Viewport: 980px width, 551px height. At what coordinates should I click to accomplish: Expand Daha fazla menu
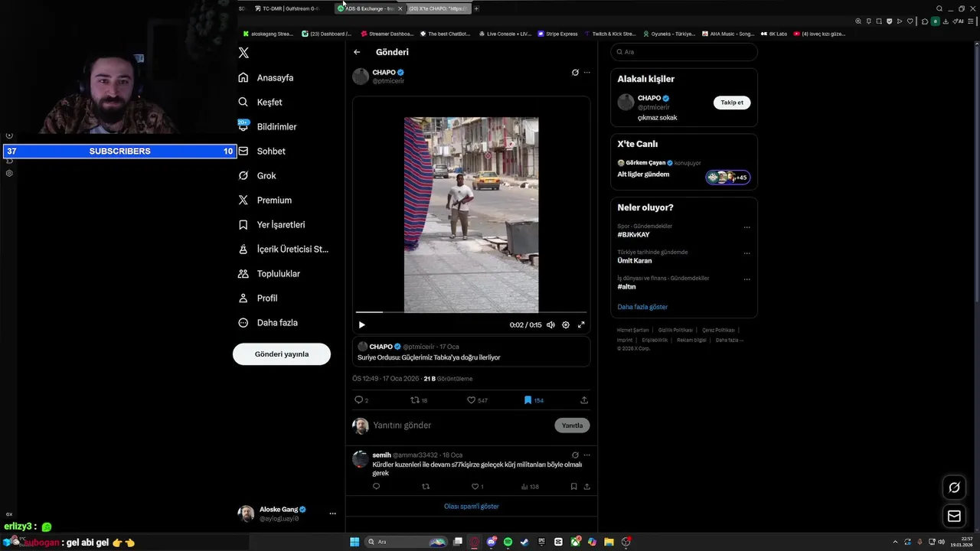coord(268,322)
